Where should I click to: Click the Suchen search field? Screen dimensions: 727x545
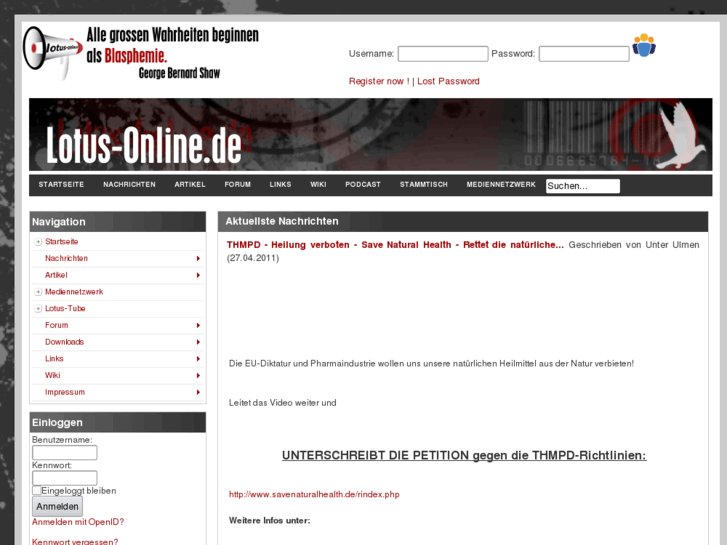(583, 186)
